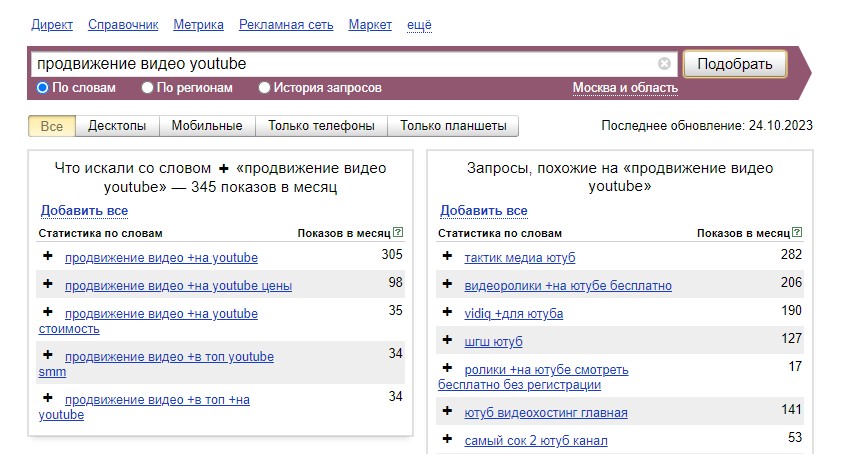Click the impressions value 305
Viewport: 855px width, 454px height.
(392, 255)
